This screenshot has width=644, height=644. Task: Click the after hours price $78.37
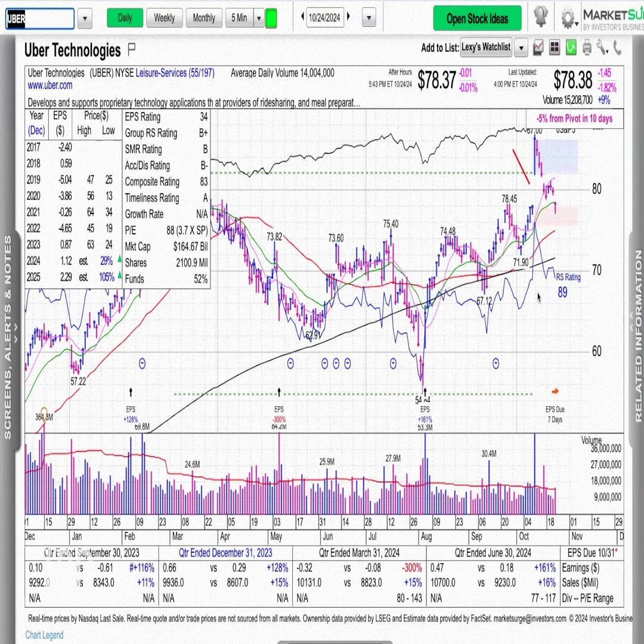(436, 80)
